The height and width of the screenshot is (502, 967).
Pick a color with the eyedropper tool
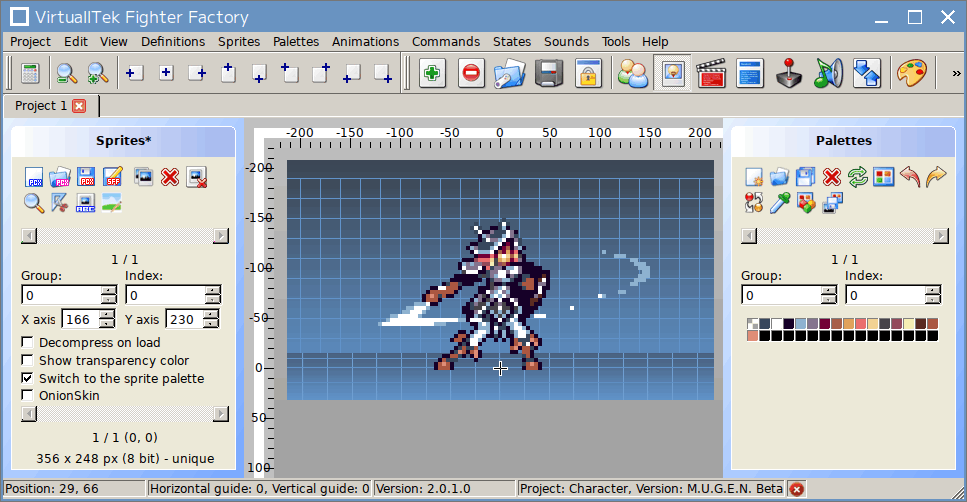(780, 203)
